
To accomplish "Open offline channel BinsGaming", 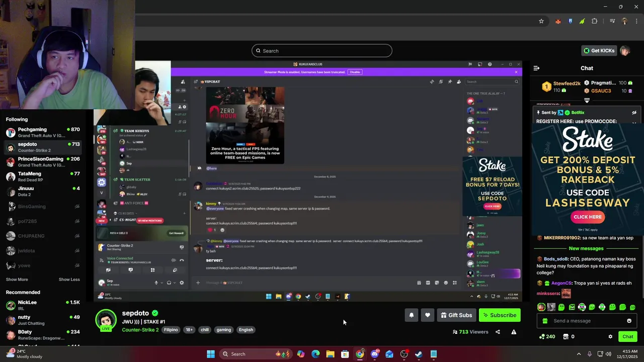I will click(43, 206).
